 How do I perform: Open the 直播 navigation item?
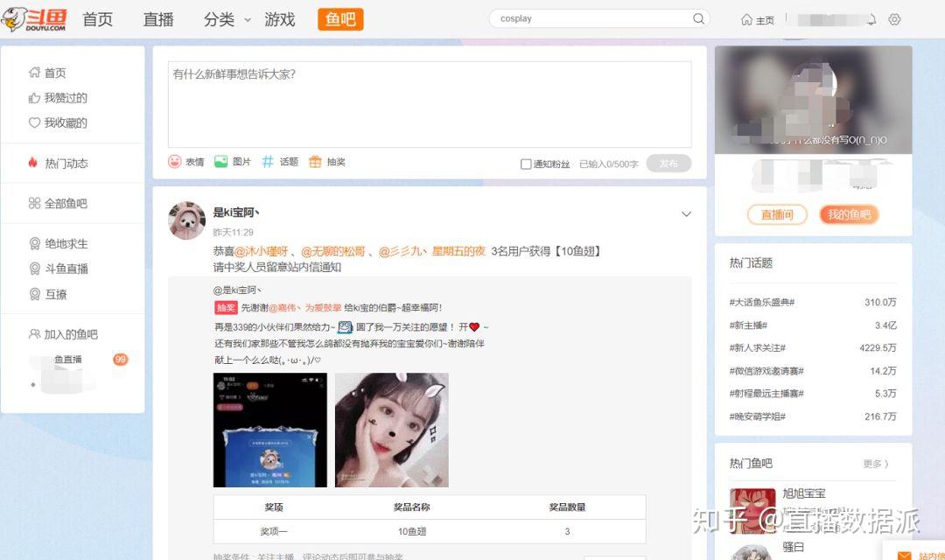158,19
